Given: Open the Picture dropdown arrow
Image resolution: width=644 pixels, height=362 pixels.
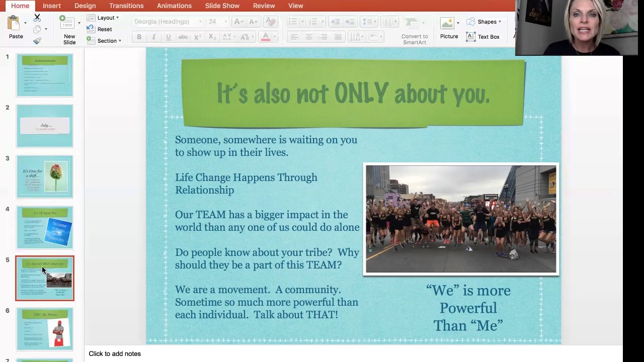Looking at the screenshot, I should [458, 23].
